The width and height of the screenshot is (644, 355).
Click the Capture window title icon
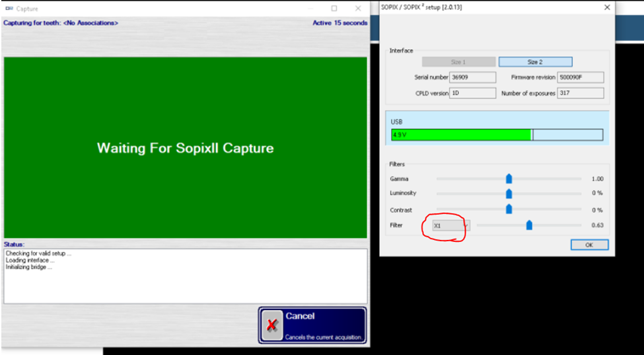point(9,8)
